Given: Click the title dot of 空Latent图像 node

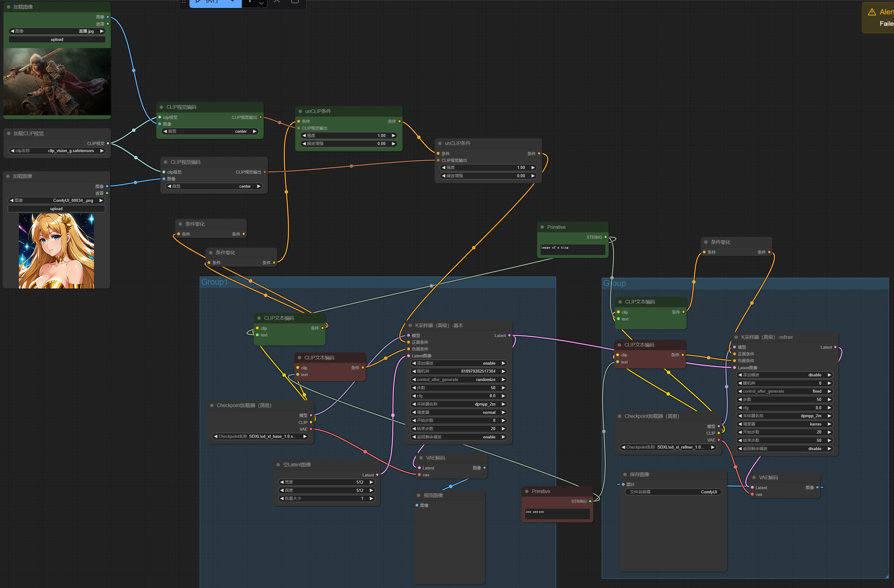Looking at the screenshot, I should tap(278, 465).
